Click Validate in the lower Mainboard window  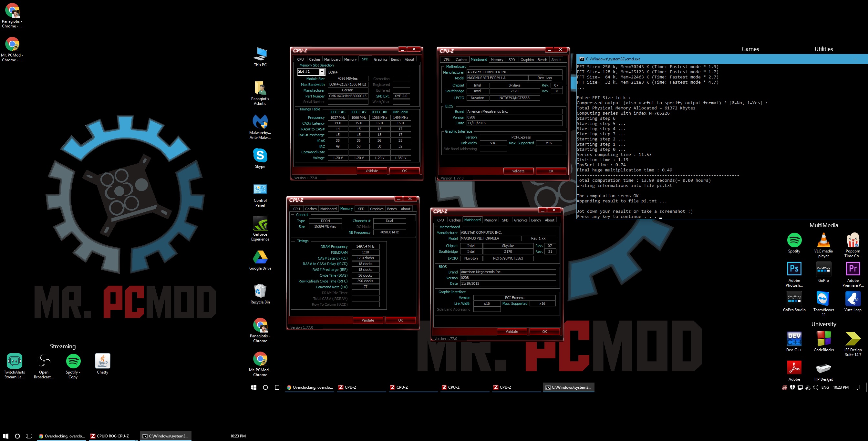(512, 332)
